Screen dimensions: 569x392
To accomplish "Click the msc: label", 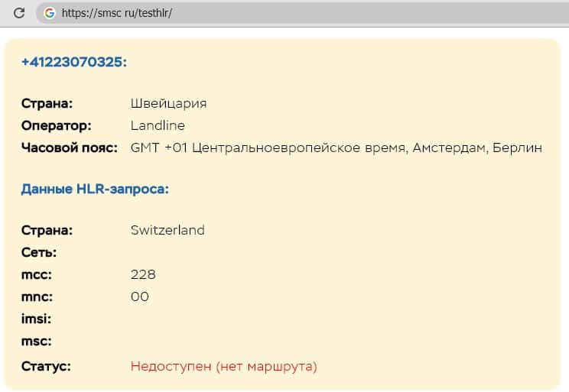I will 37,342.
